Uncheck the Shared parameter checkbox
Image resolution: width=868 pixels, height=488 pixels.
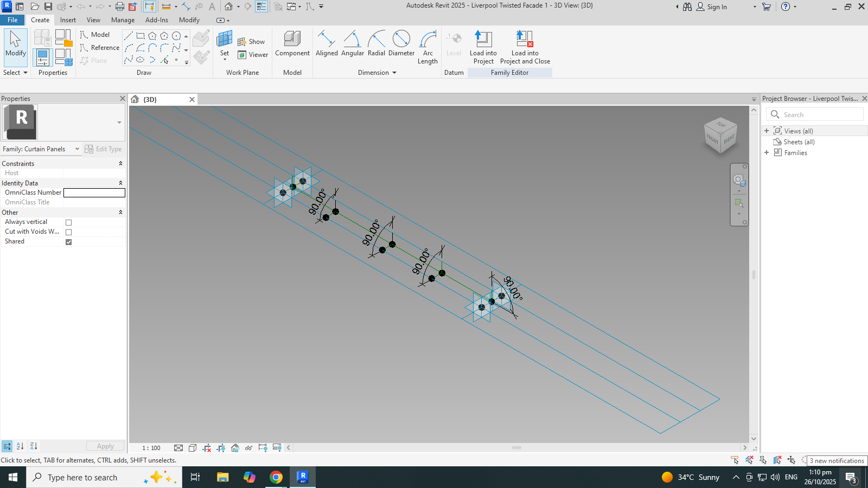tap(68, 242)
